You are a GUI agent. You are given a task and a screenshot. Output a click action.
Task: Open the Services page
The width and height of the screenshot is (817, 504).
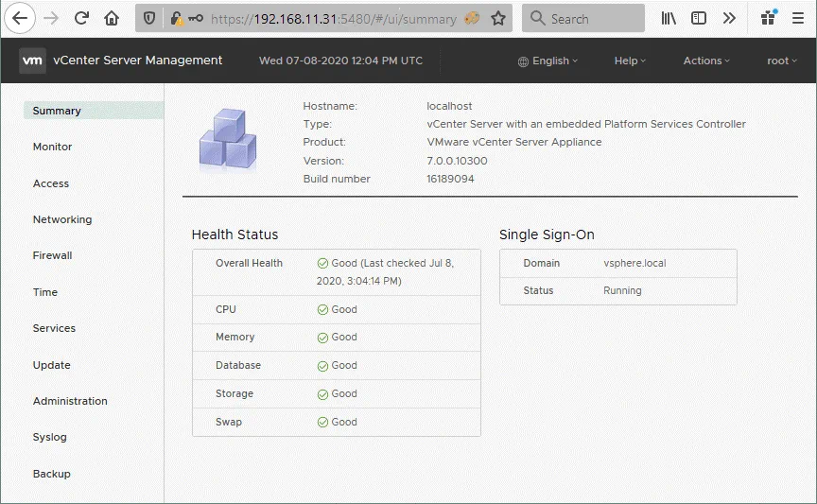(x=54, y=328)
